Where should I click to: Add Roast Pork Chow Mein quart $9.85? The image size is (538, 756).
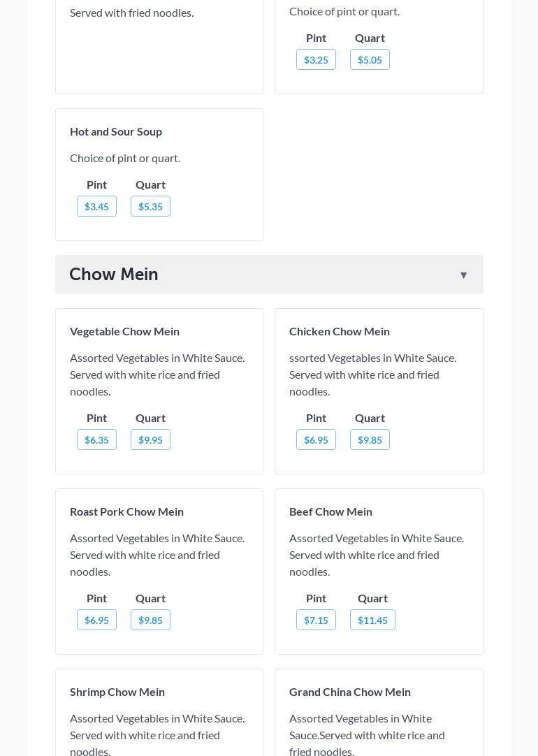(150, 620)
